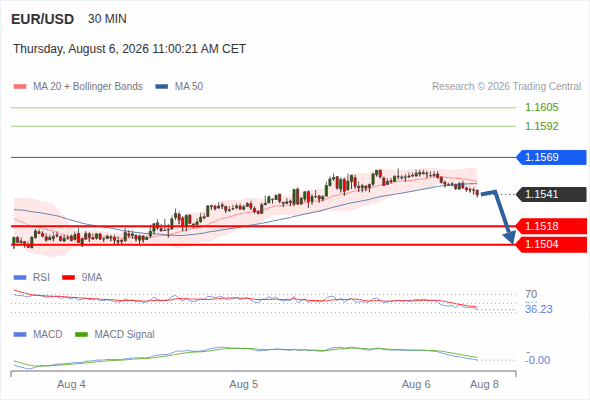Click the 30 MIN timeframe label
Image resolution: width=590 pixels, height=400 pixels.
[107, 19]
